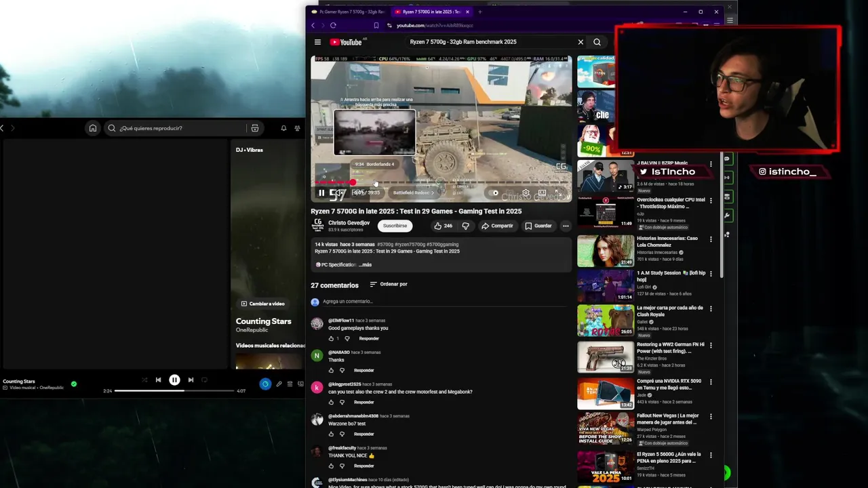Open Christo Gevedjov channel link
The height and width of the screenshot is (488, 868).
coord(349,222)
